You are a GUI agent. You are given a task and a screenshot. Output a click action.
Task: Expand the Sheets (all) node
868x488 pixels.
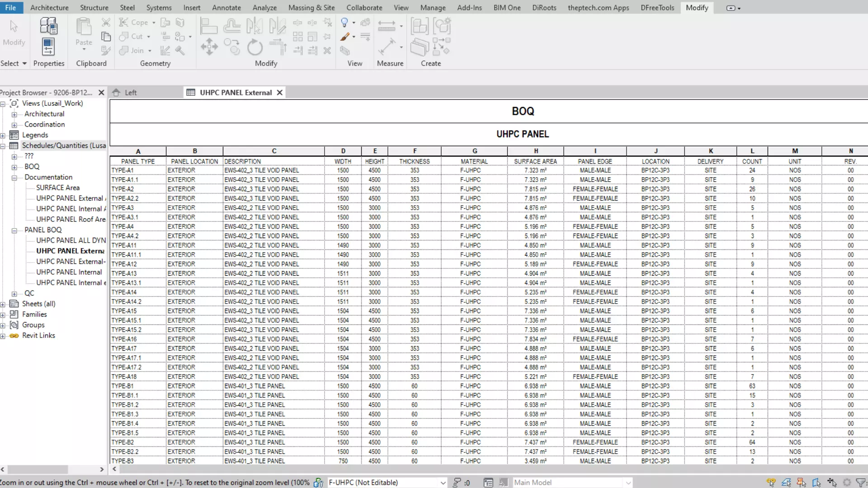coord(3,304)
